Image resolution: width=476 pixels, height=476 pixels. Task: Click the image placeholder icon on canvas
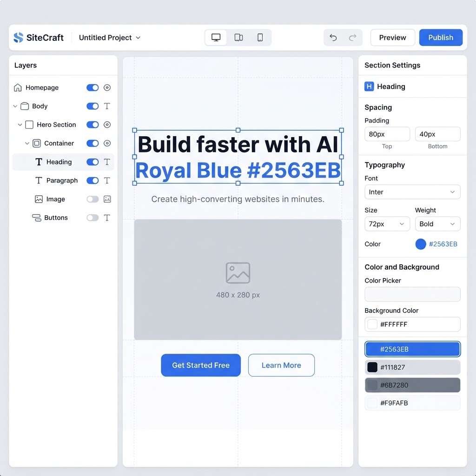(x=238, y=272)
